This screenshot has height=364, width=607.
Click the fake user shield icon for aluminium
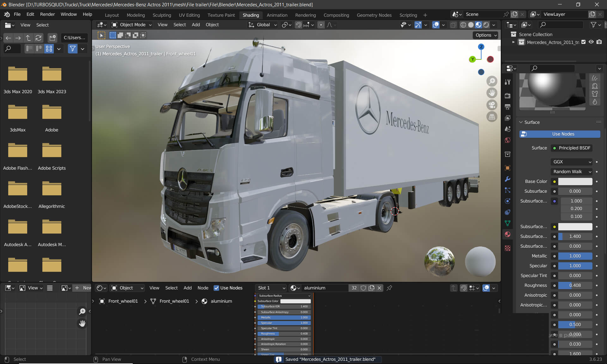(x=363, y=288)
